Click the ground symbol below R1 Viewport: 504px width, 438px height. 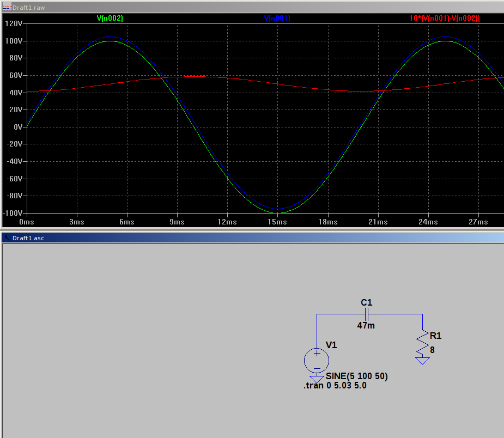click(422, 361)
